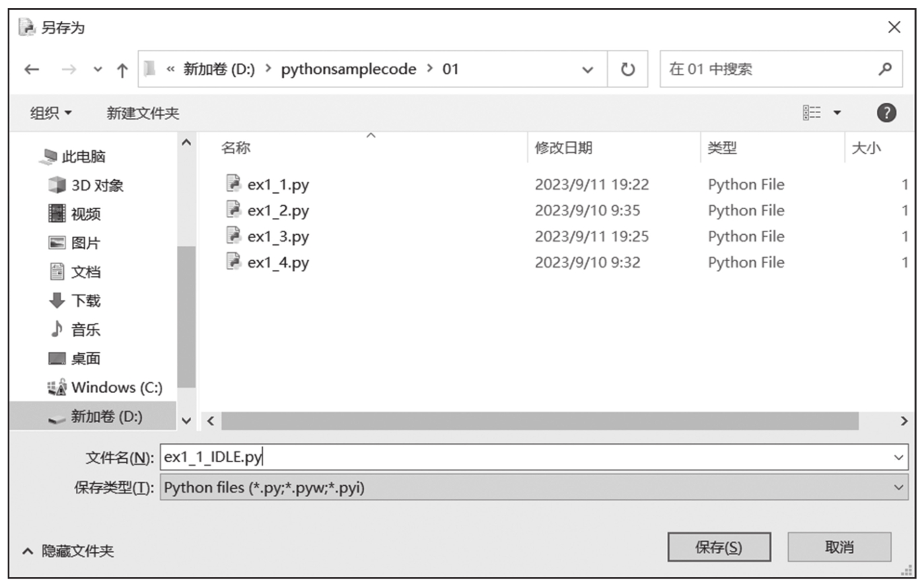Refresh the current folder listing
Viewport: 924px width, 586px height.
627,69
